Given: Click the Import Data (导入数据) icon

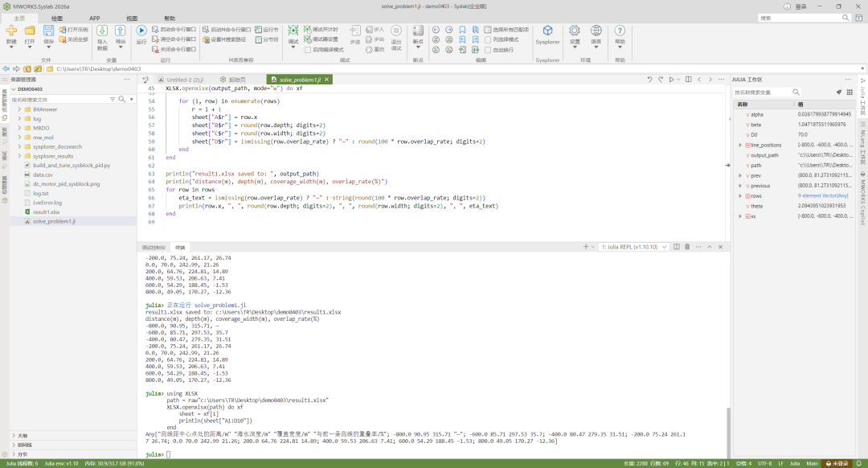Looking at the screenshot, I should 102,31.
